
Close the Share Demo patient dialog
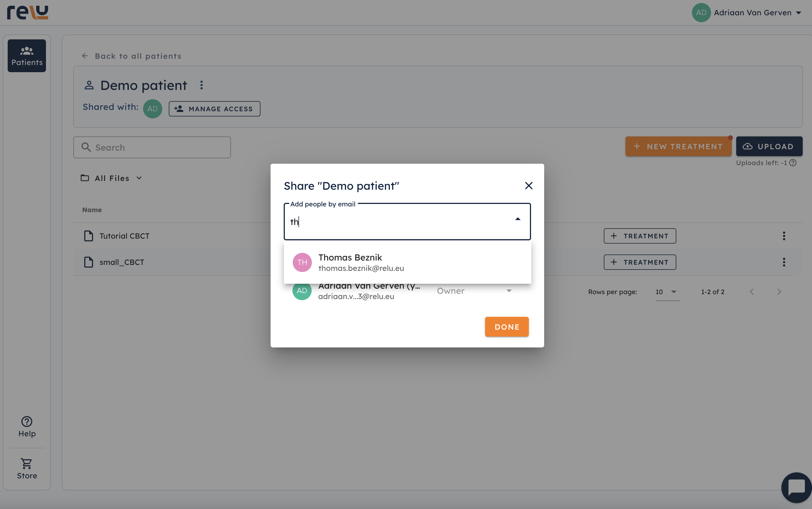[x=528, y=186]
